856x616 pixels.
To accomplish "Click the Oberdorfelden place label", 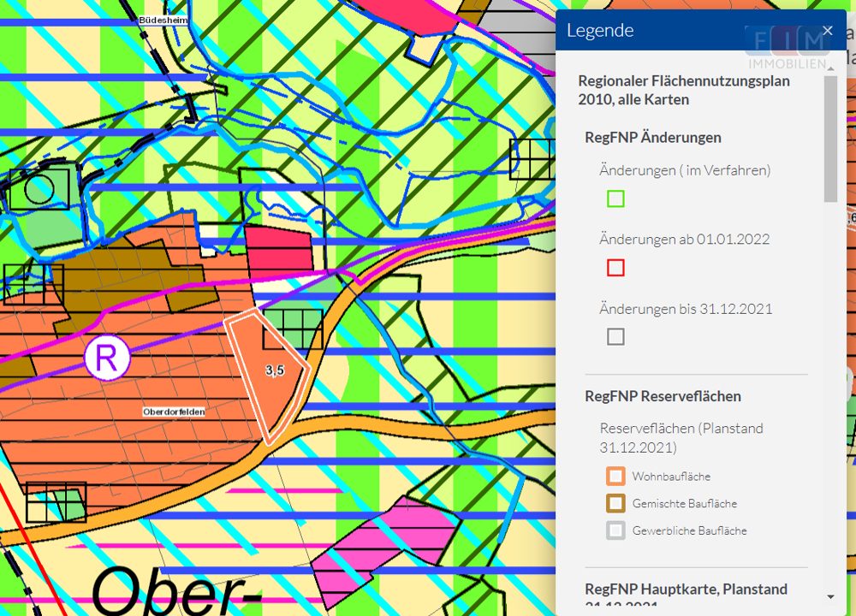I will (x=174, y=412).
